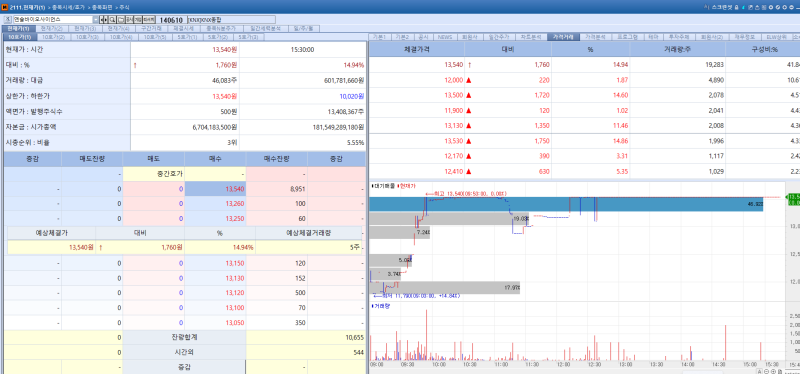Select the 10호가(2) tab
This screenshot has width=800, height=374.
(x=54, y=37)
